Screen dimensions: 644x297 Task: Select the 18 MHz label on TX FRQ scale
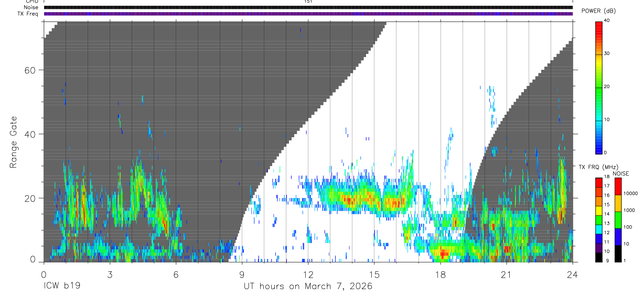click(x=606, y=177)
